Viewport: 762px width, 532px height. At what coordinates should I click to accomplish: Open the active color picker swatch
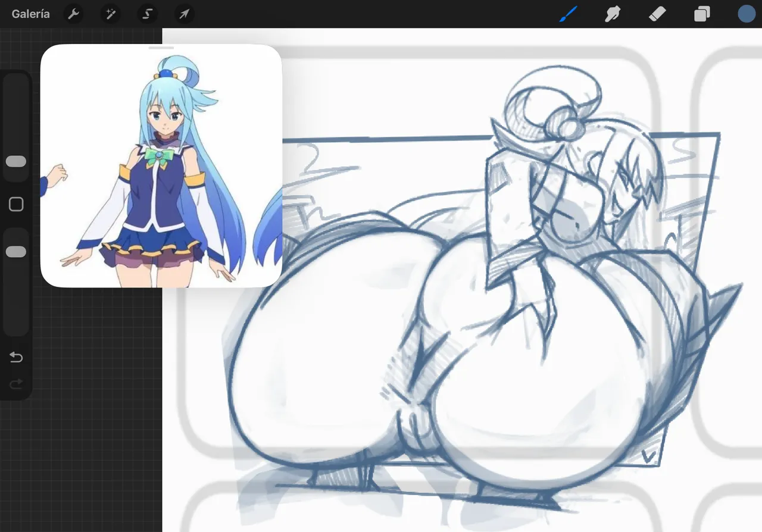click(746, 14)
